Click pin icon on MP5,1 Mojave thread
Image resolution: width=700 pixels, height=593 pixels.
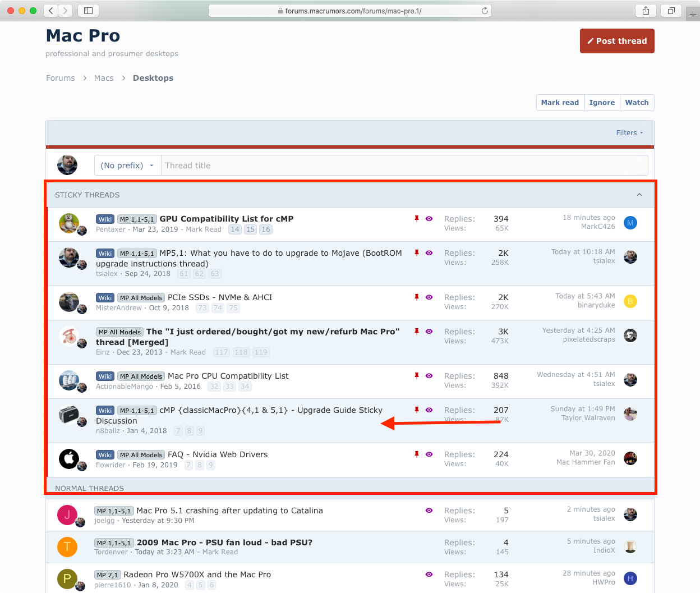[x=417, y=253]
